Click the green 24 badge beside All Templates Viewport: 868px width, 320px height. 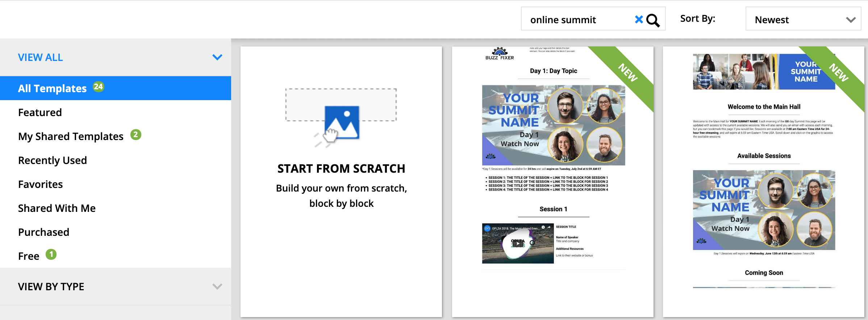point(98,87)
